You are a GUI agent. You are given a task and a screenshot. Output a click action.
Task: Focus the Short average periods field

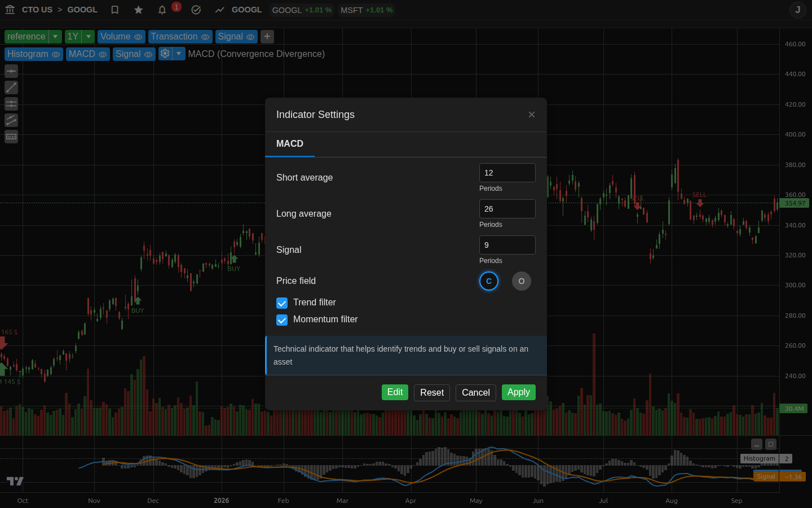pyautogui.click(x=507, y=173)
